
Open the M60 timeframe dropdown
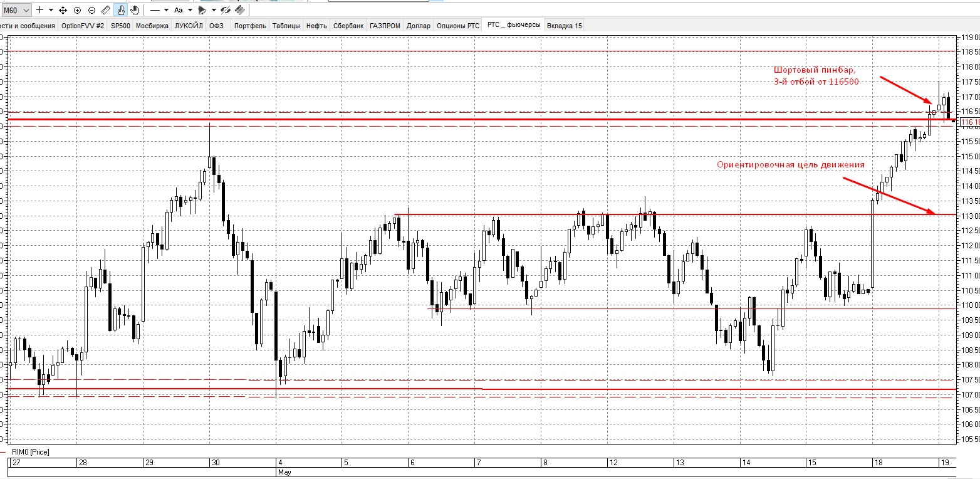(16, 10)
